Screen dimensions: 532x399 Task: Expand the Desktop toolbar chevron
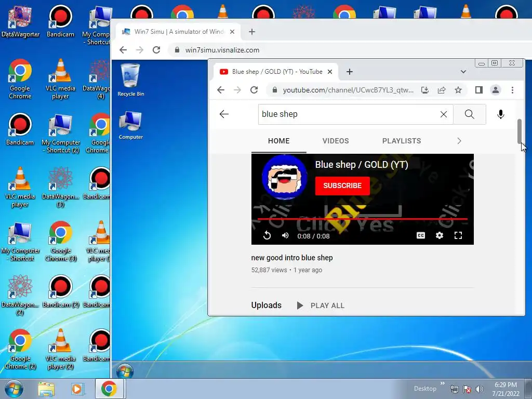pos(443,383)
